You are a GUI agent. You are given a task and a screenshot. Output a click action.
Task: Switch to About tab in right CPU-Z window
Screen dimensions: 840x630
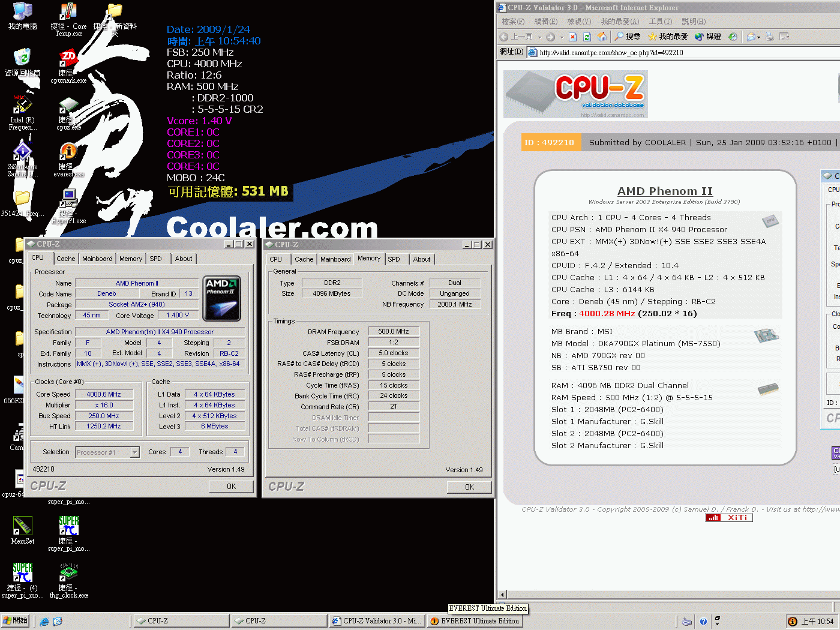coord(422,259)
